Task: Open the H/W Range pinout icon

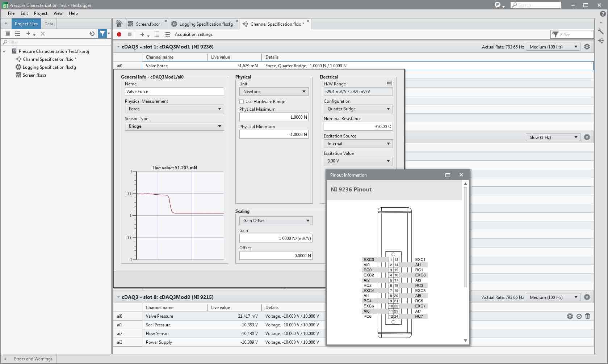Action: 390,83
